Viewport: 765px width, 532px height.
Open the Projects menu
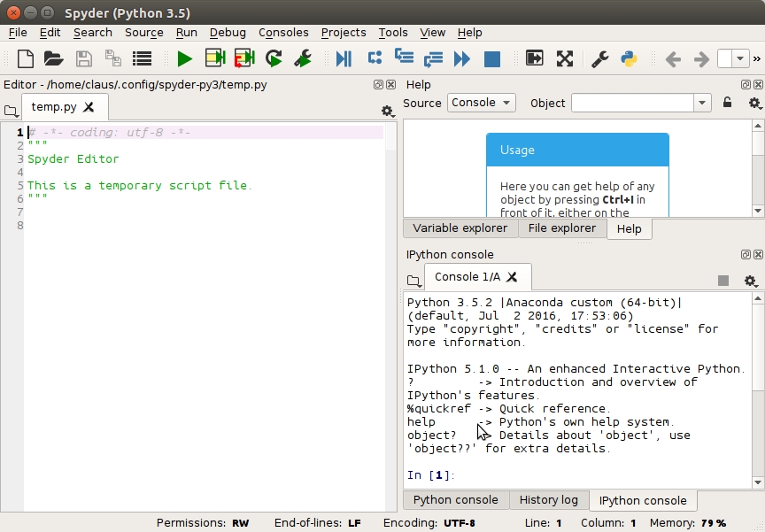pyautogui.click(x=344, y=32)
